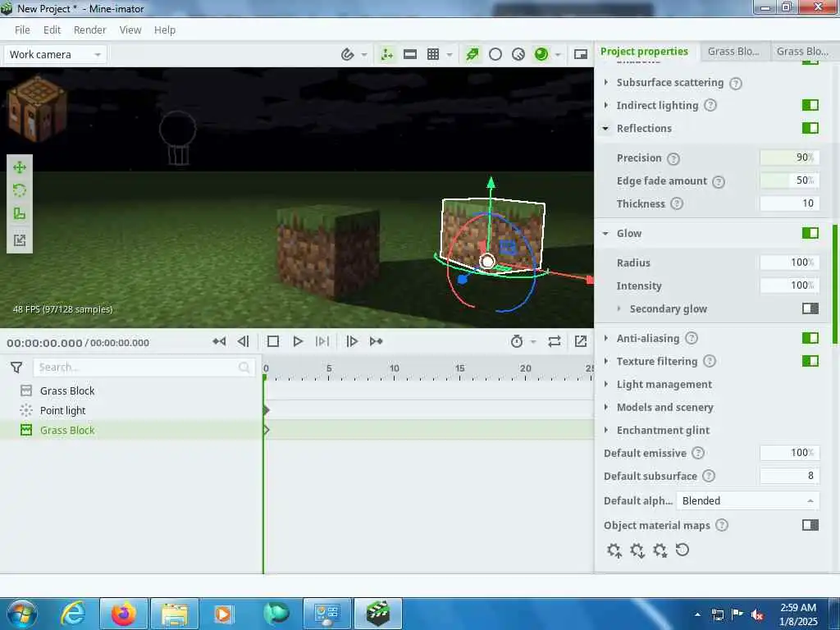Screen dimensions: 840x630
Task: Click the transform export icon below scale tool
Action: 20,240
